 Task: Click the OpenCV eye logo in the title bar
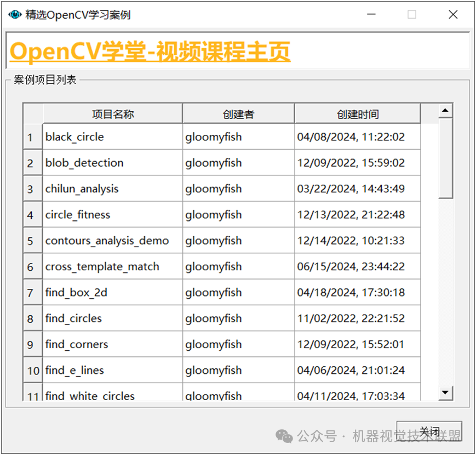[x=14, y=15]
